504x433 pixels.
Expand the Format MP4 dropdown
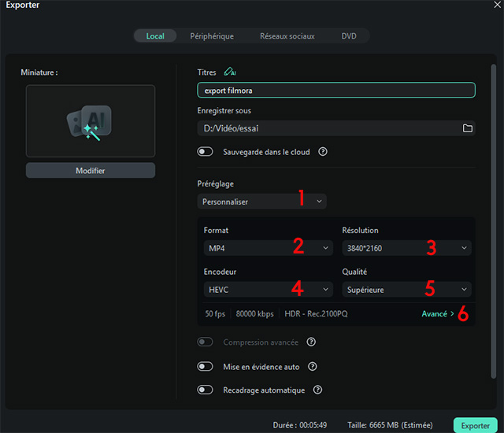268,249
